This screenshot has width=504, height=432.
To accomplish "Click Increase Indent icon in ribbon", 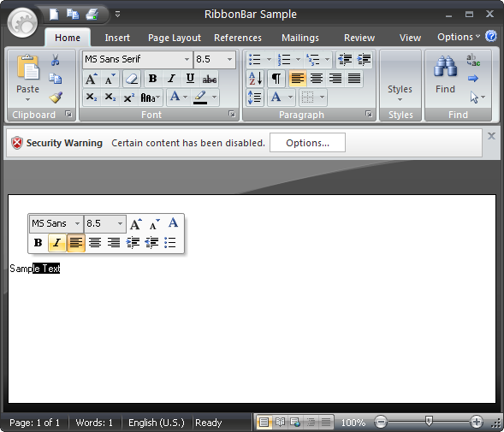I will tap(364, 60).
